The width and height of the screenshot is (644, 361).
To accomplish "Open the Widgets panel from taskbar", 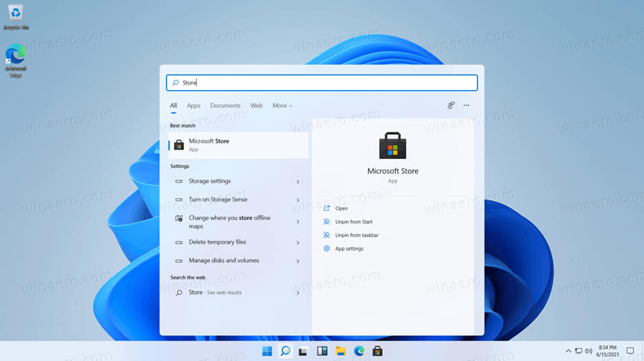I will pos(322,351).
